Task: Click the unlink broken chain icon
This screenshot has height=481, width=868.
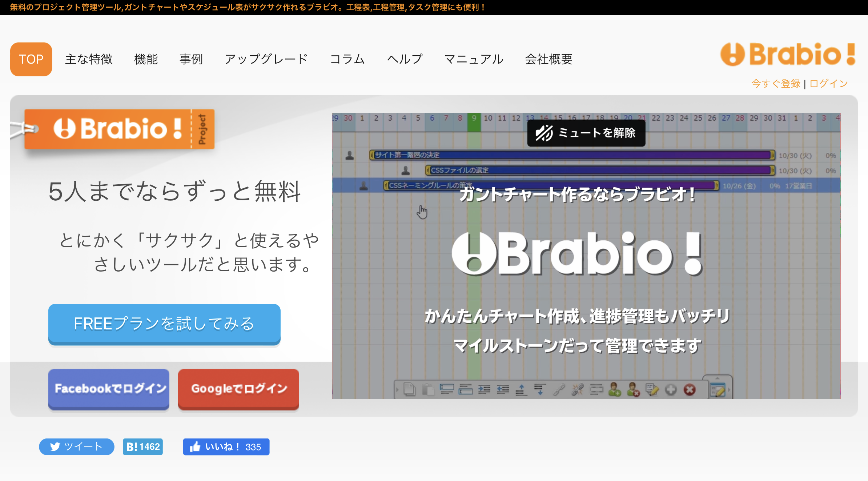Action: pyautogui.click(x=577, y=389)
